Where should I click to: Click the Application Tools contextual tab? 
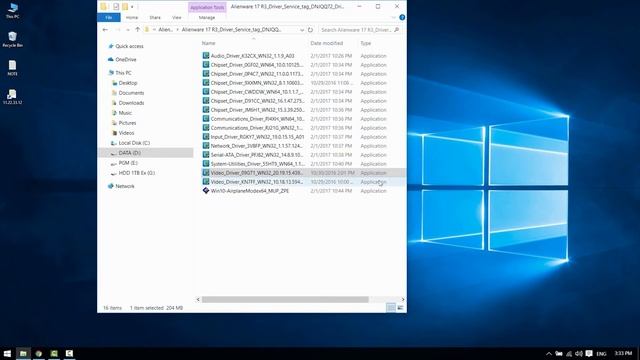207,7
